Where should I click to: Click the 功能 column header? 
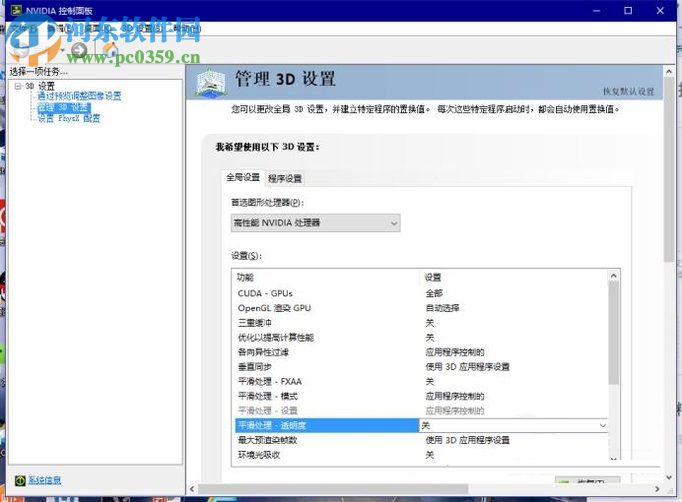click(245, 277)
